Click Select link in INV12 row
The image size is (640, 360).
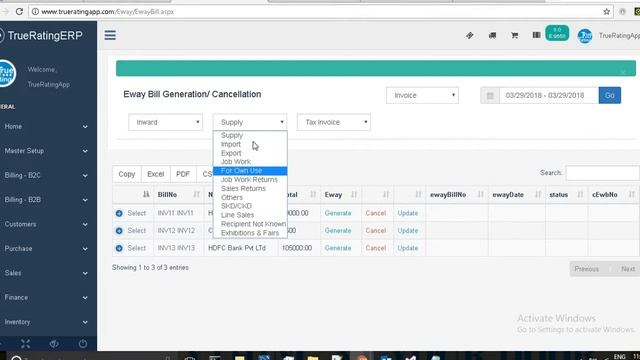coord(136,231)
